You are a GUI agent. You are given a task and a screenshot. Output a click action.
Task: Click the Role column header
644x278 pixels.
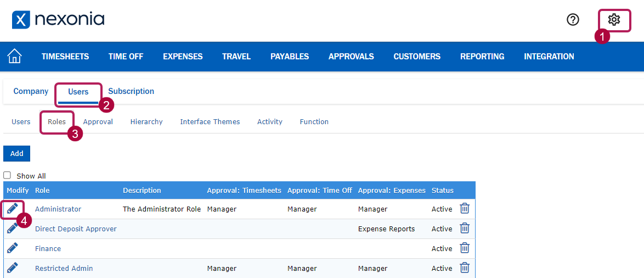tap(42, 191)
